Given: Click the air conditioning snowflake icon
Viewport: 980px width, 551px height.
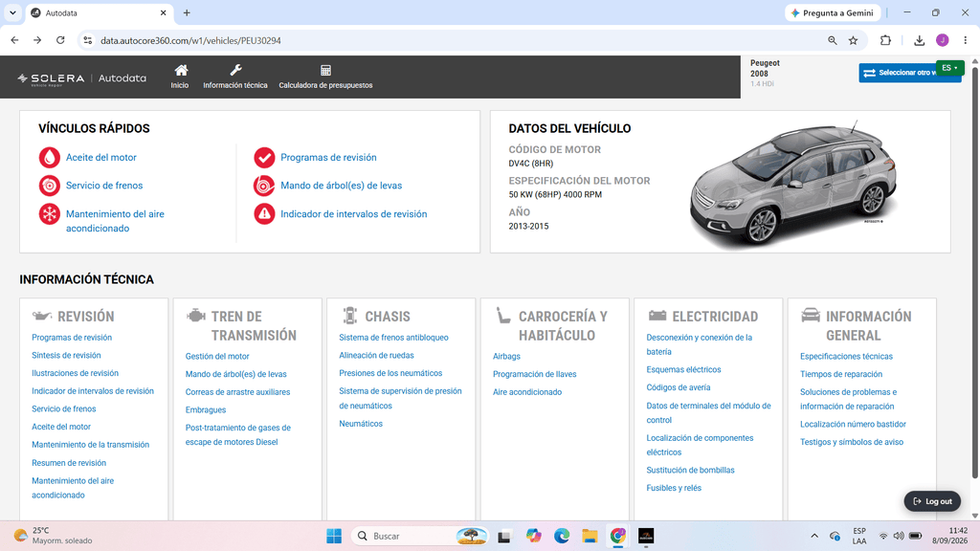Looking at the screenshot, I should click(50, 214).
